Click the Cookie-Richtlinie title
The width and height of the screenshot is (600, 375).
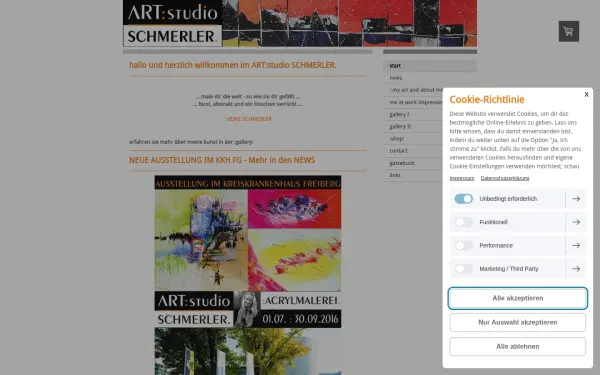(x=487, y=99)
